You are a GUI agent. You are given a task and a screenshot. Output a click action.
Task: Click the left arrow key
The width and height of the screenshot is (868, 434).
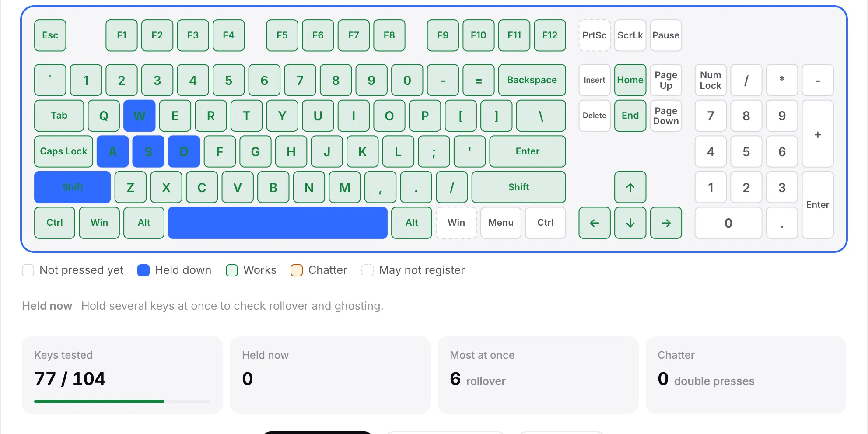tap(595, 223)
